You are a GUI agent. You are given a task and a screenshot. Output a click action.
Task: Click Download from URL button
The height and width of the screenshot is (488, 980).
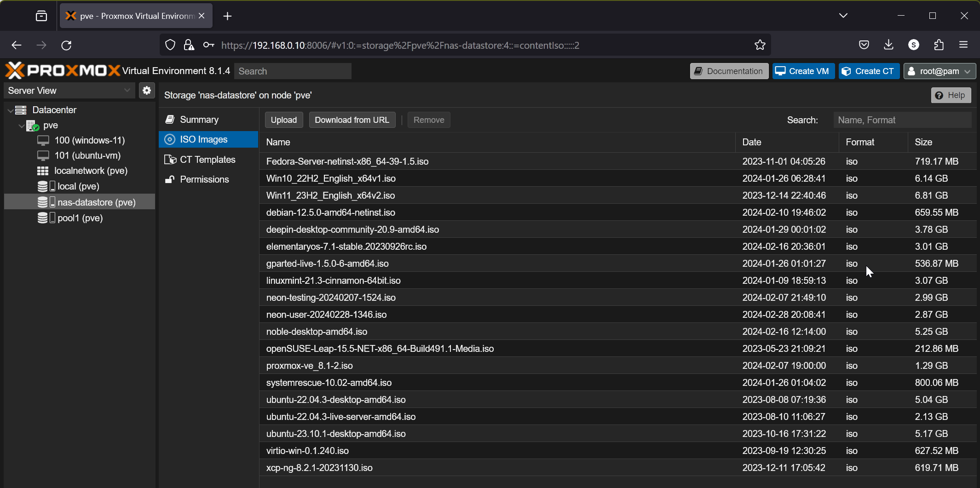[x=352, y=120]
